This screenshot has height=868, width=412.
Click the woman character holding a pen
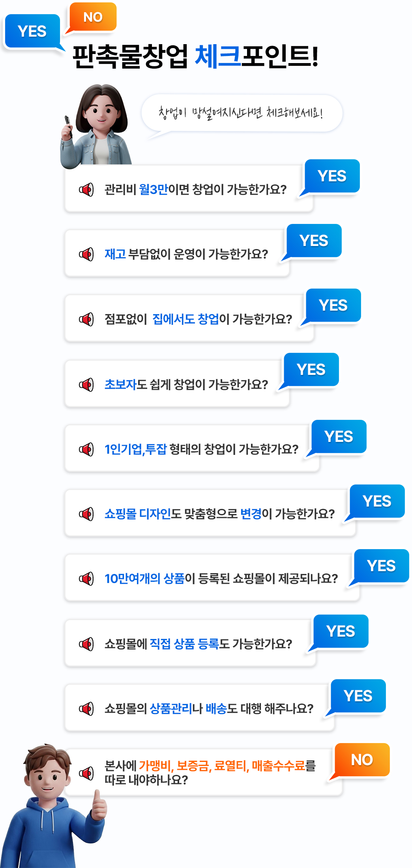tap(97, 126)
